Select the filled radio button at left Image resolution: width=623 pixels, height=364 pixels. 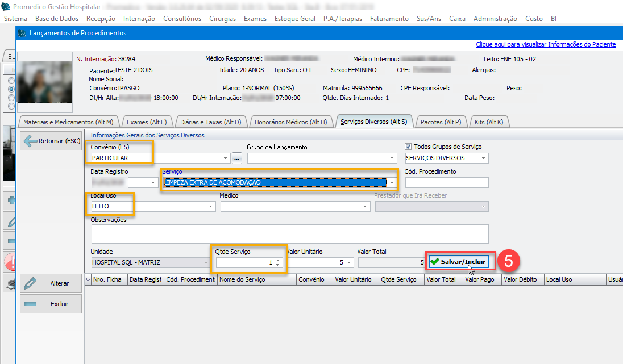click(11, 89)
